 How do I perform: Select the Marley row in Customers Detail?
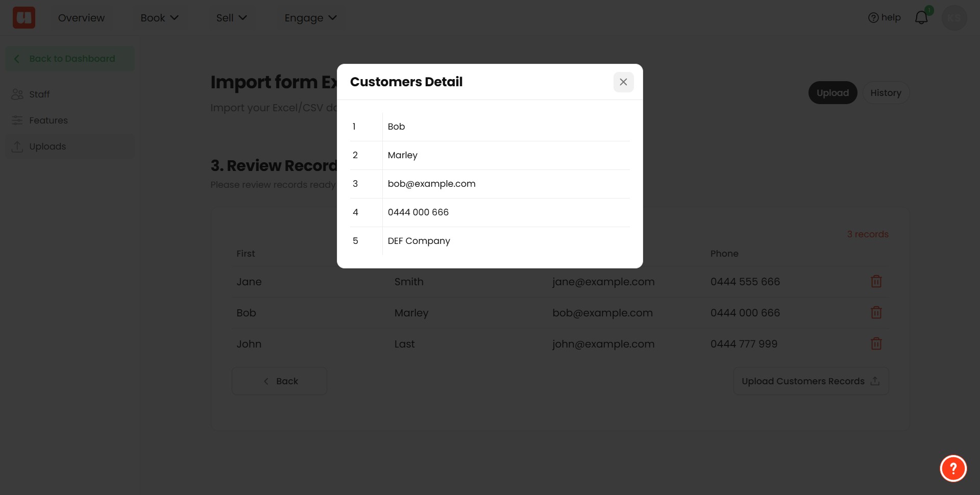490,155
